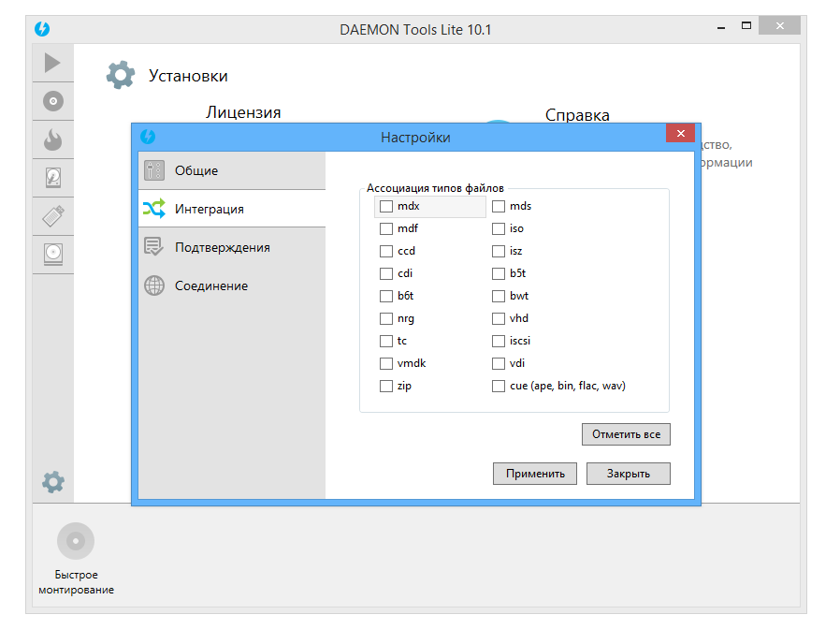Open the Общие settings tab
The height and width of the screenshot is (644, 840).
(232, 170)
